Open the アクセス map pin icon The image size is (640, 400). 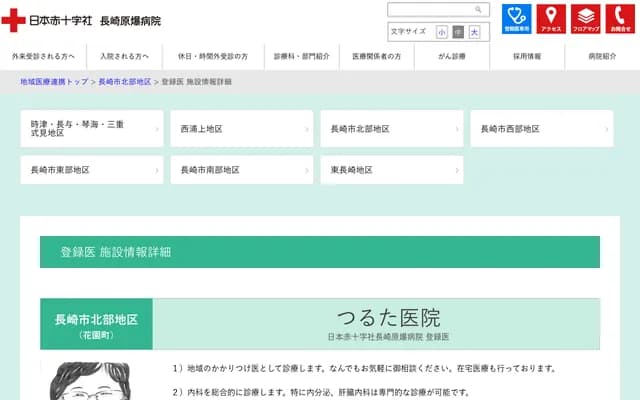tap(551, 19)
